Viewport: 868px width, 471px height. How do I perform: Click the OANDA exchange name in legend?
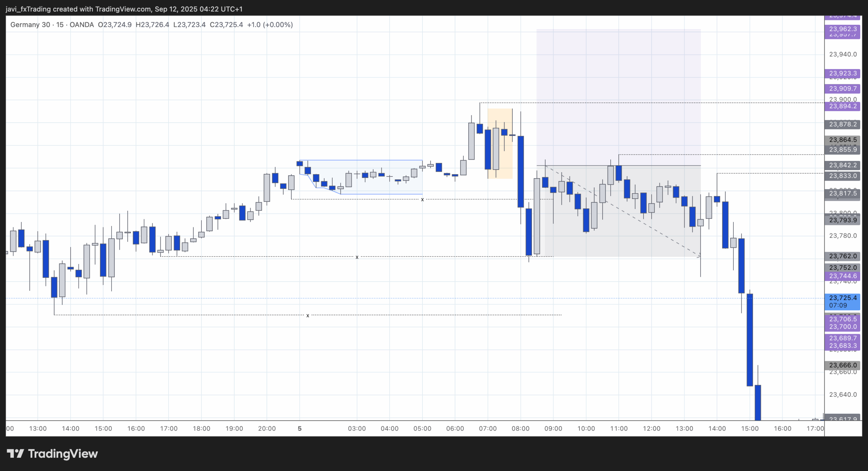pyautogui.click(x=81, y=24)
